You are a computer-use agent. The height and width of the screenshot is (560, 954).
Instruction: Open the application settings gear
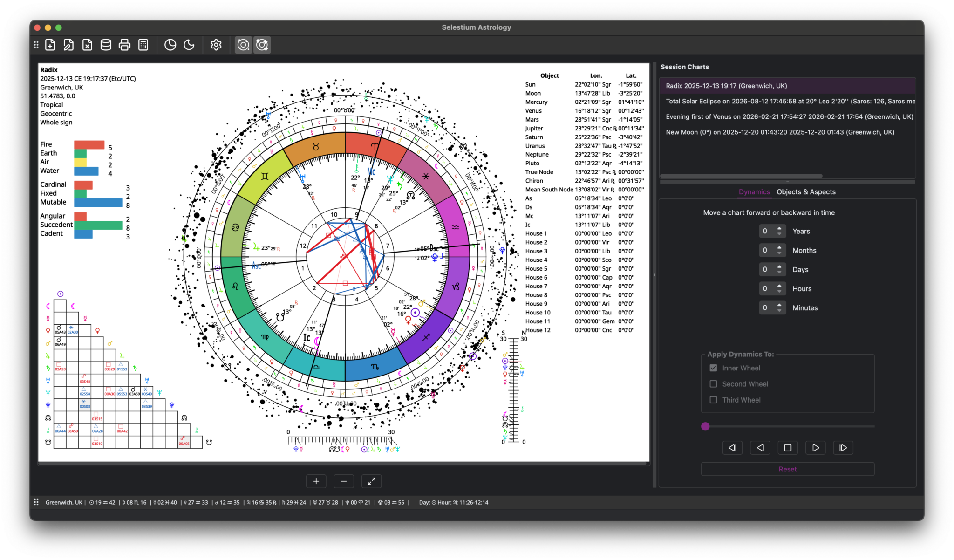tap(216, 45)
